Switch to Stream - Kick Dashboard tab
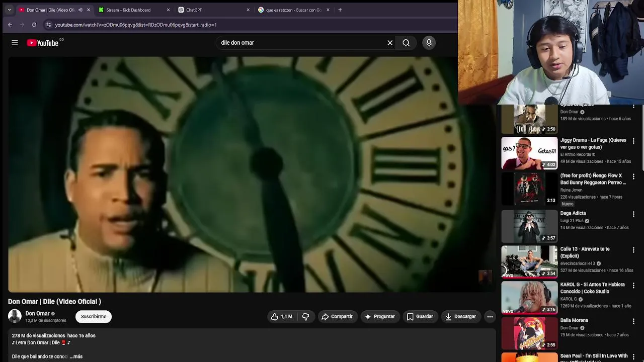This screenshot has height=362, width=644. [x=133, y=10]
